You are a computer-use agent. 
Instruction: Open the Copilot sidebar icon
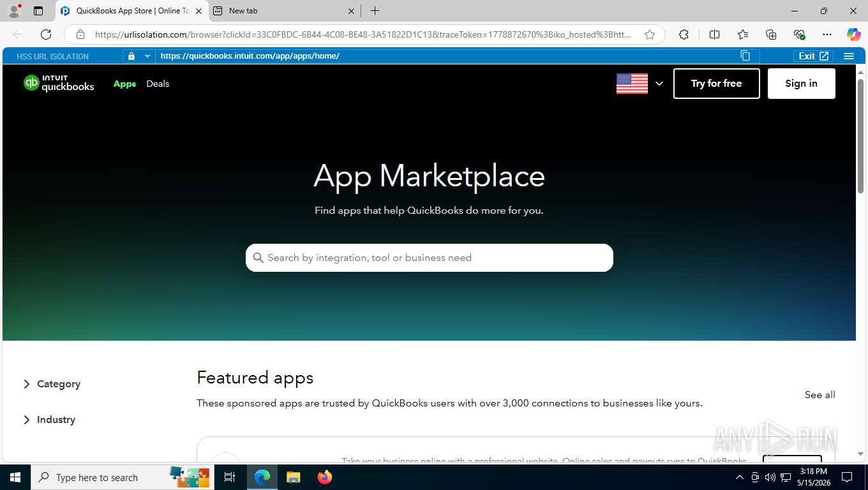(853, 34)
